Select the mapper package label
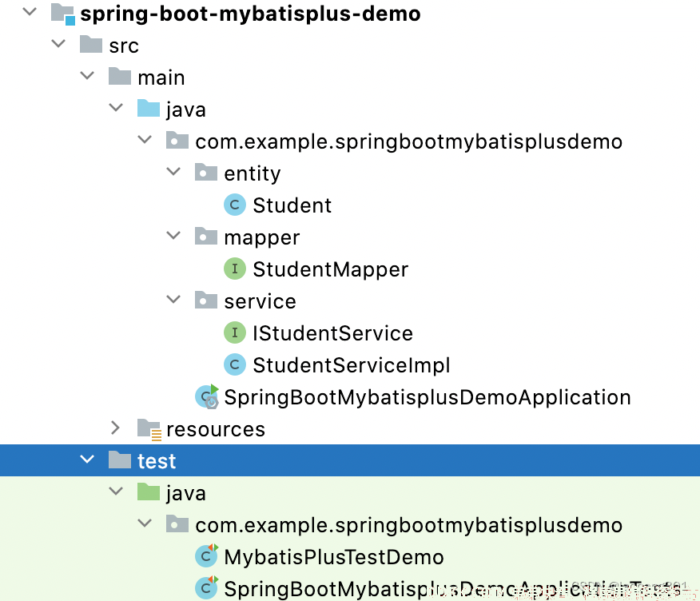The width and height of the screenshot is (700, 601). [261, 238]
